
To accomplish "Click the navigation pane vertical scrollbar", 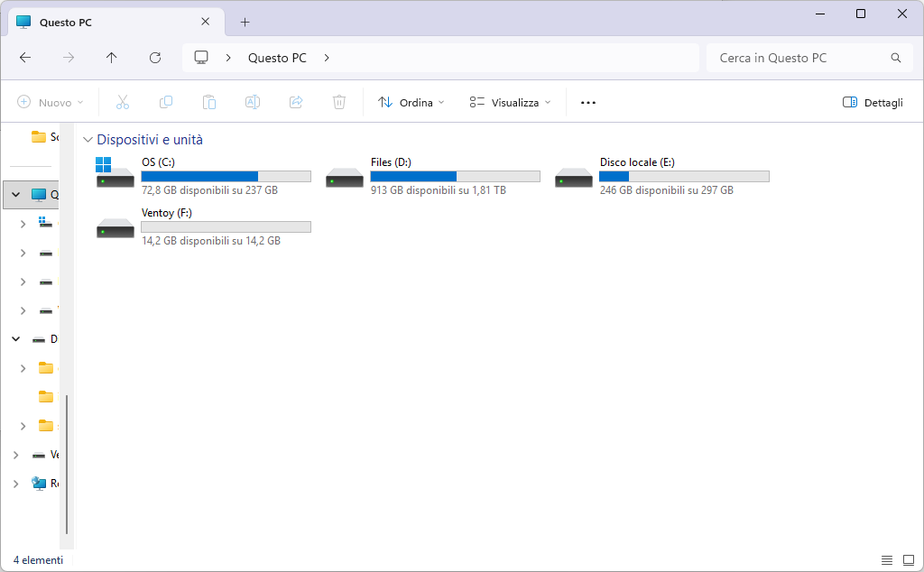I will [67, 463].
